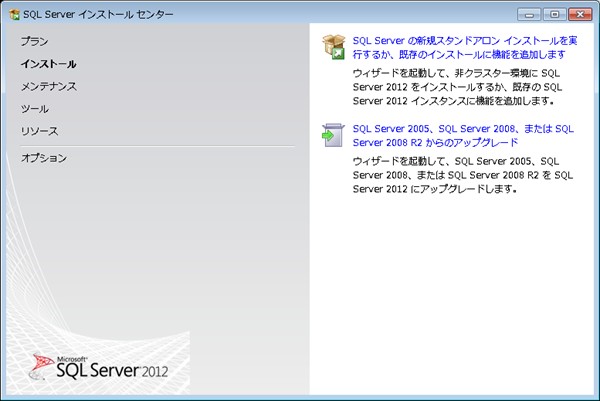Close the SQL Server インストール センター window
Screen dimensions: 600x401
[x=580, y=15]
